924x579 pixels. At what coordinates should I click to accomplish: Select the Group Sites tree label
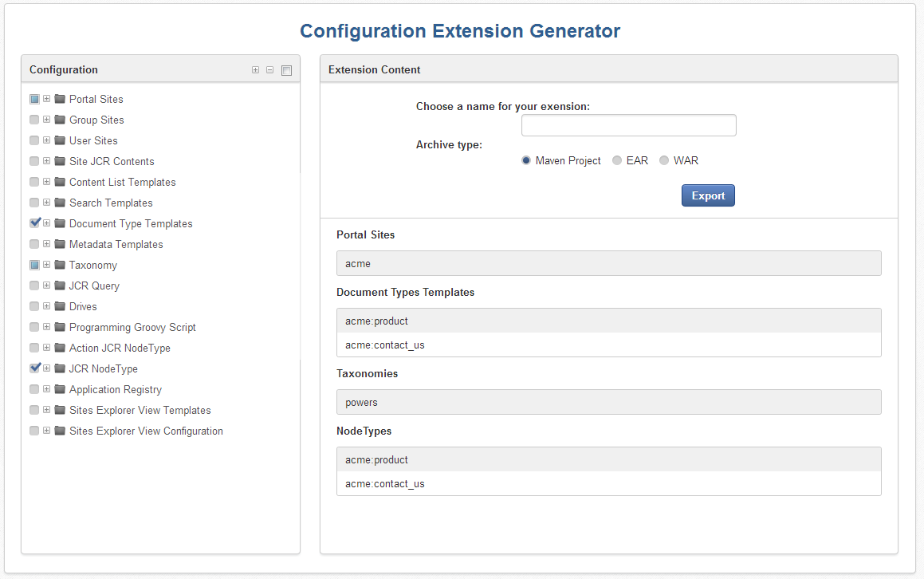click(x=96, y=120)
